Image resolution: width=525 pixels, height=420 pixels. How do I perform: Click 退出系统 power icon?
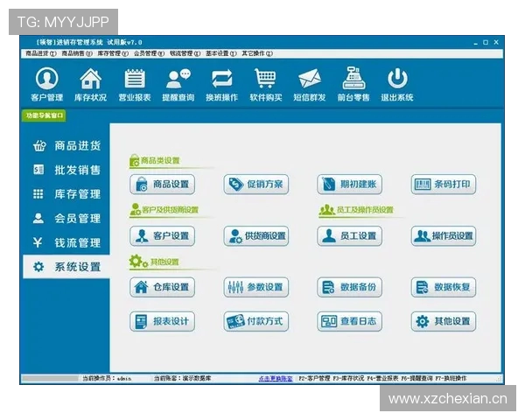click(x=397, y=84)
